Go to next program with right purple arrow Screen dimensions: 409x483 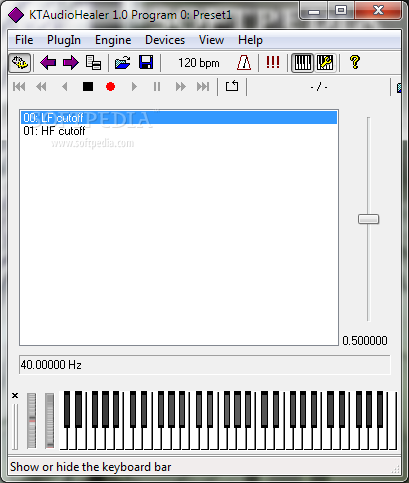[x=70, y=63]
